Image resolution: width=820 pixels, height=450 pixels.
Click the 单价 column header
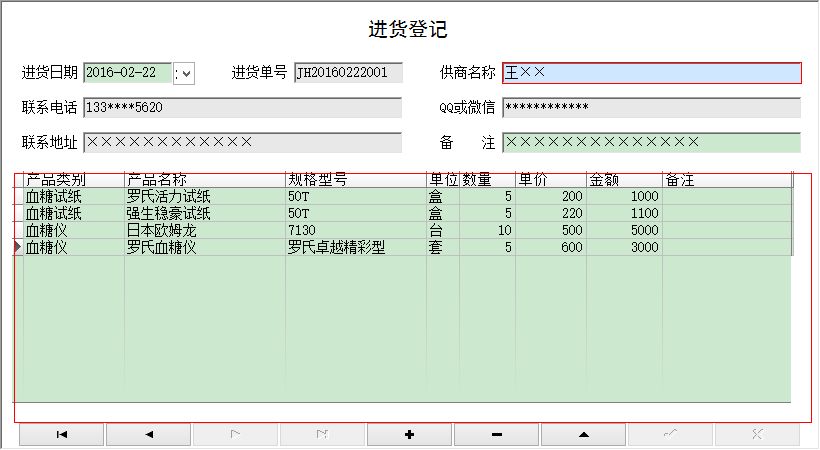coord(551,180)
